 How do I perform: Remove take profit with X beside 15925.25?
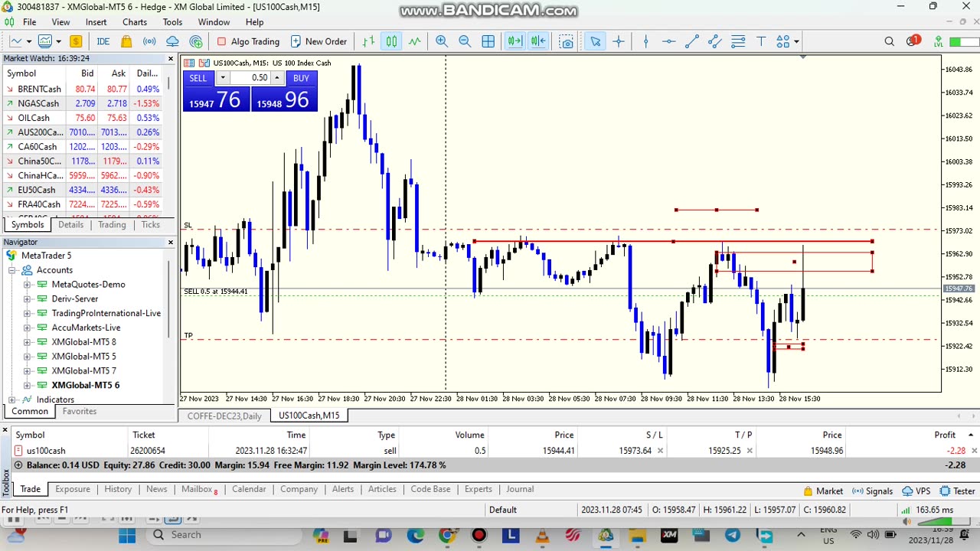[x=750, y=451]
